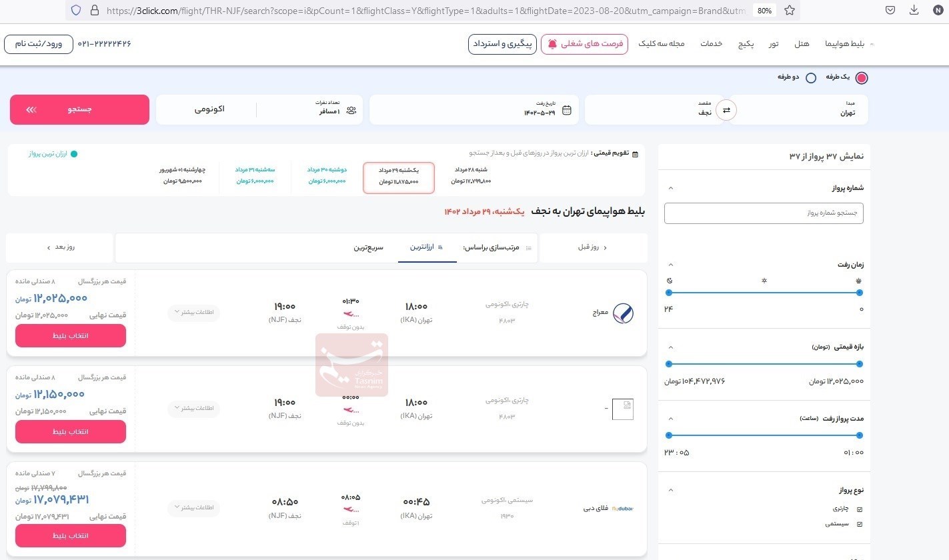Toggle the systemic (سیستمی) flight checkbox
Screen dimensions: 949x560
[x=859, y=524]
